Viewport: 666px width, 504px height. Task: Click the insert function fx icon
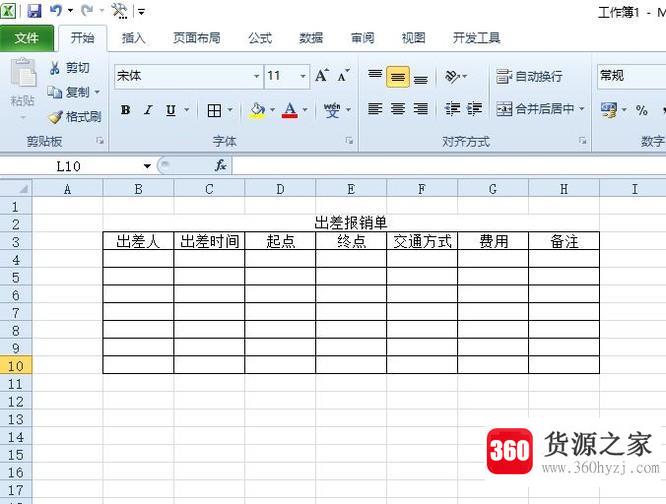coord(220,165)
